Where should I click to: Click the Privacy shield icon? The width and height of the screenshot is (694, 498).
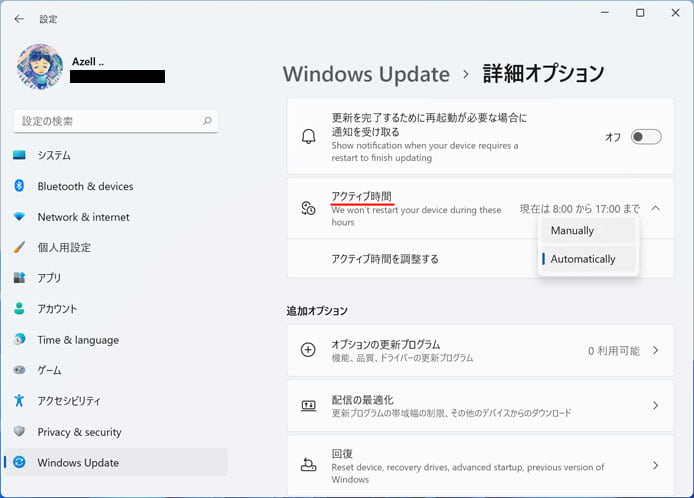tap(19, 431)
